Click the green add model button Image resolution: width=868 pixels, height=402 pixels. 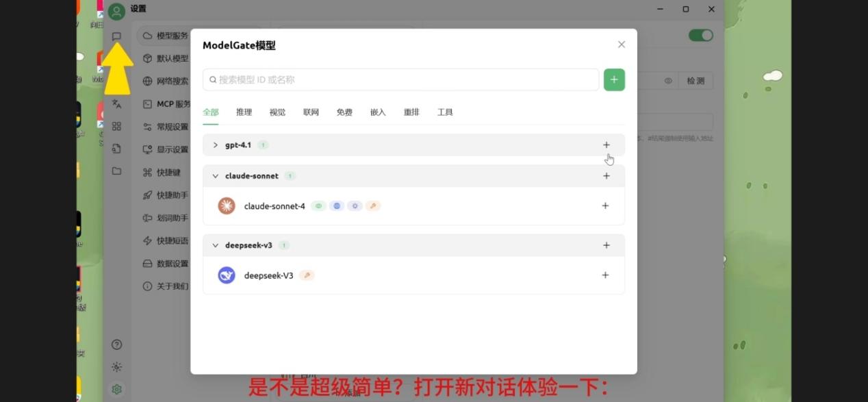pyautogui.click(x=614, y=79)
